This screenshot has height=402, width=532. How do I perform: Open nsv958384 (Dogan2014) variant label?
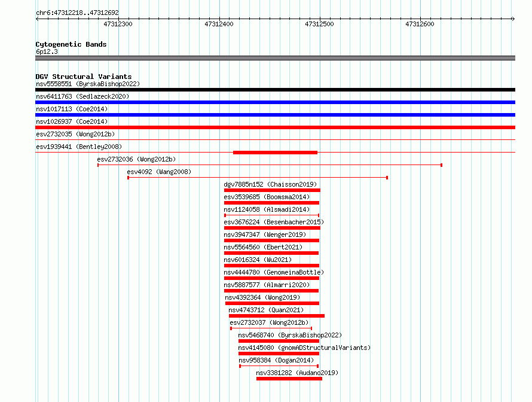tap(276, 360)
